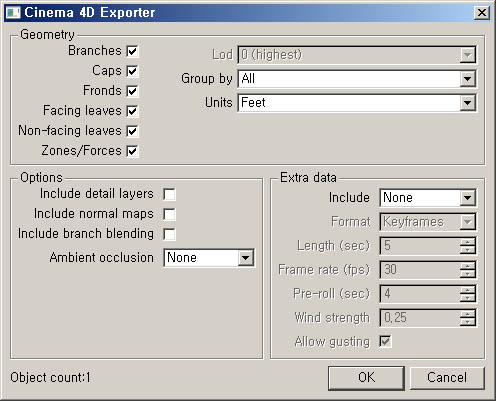Click the Pre-roll (sec) value field
The height and width of the screenshot is (401, 496).
(420, 294)
